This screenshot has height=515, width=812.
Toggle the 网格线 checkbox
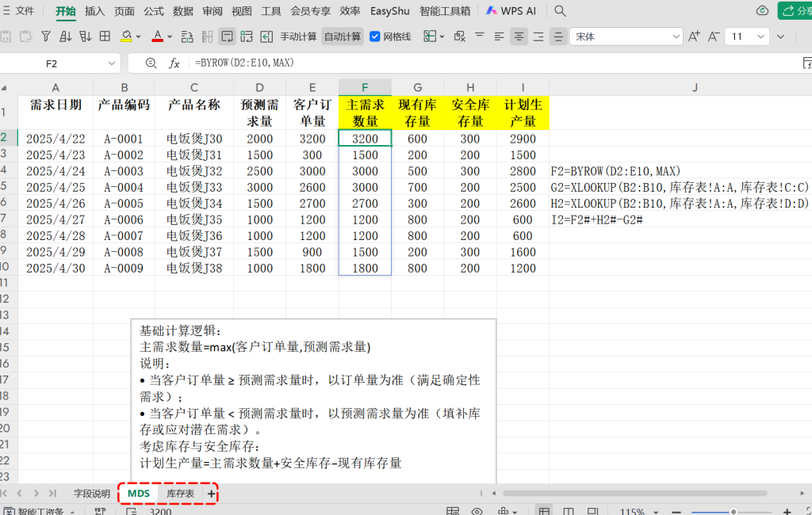(x=375, y=36)
